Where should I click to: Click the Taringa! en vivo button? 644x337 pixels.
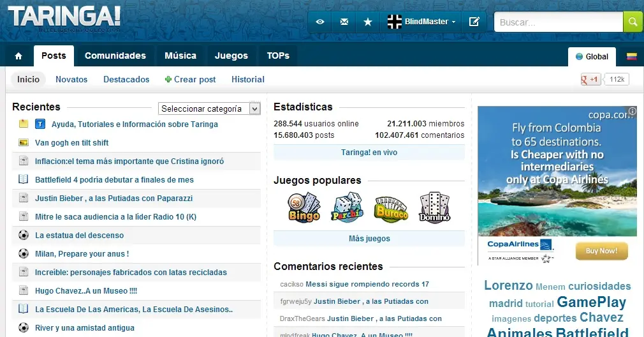369,153
